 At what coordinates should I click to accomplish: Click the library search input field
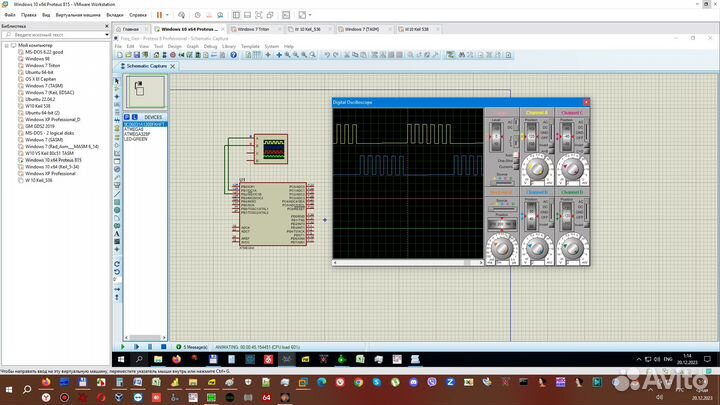[50, 36]
